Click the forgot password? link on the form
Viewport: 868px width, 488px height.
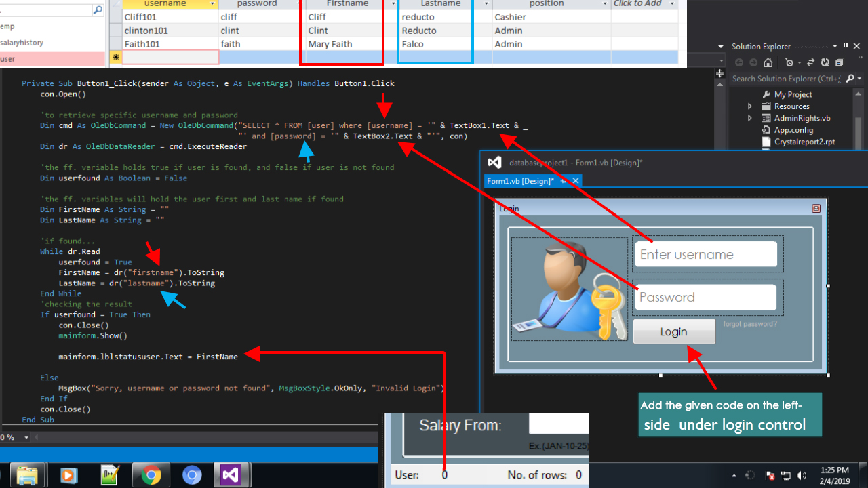pyautogui.click(x=750, y=324)
